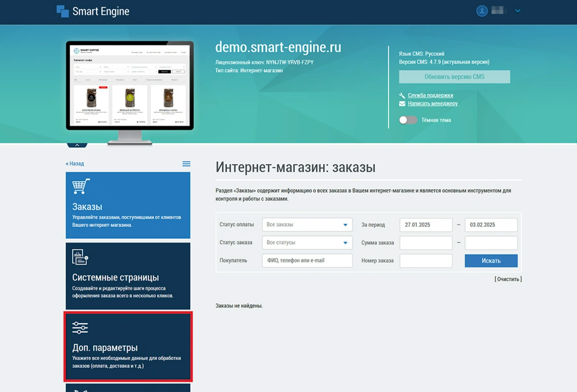Click the user profile avatar icon

(x=482, y=11)
